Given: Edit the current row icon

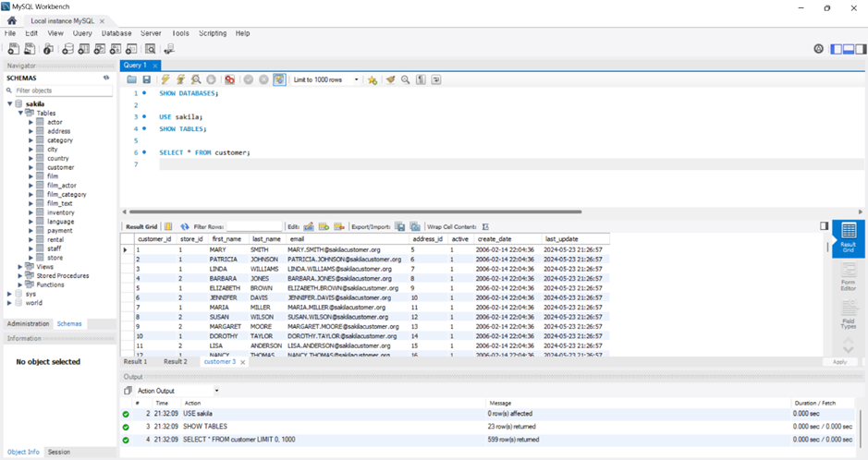Looking at the screenshot, I should [x=309, y=226].
